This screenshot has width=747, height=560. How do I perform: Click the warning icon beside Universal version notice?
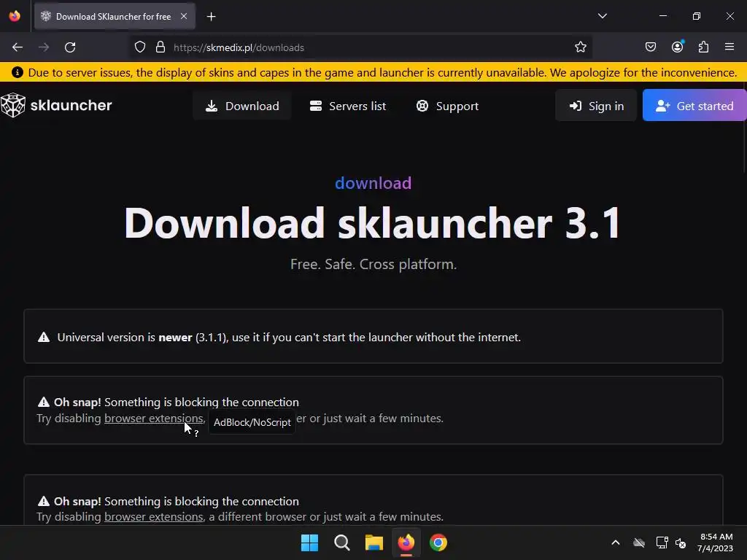click(44, 337)
